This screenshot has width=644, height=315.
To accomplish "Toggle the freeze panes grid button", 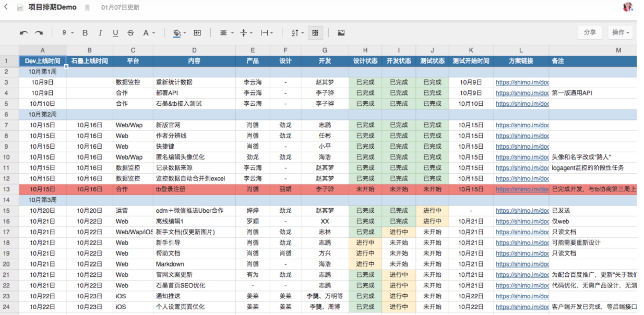I will [315, 33].
